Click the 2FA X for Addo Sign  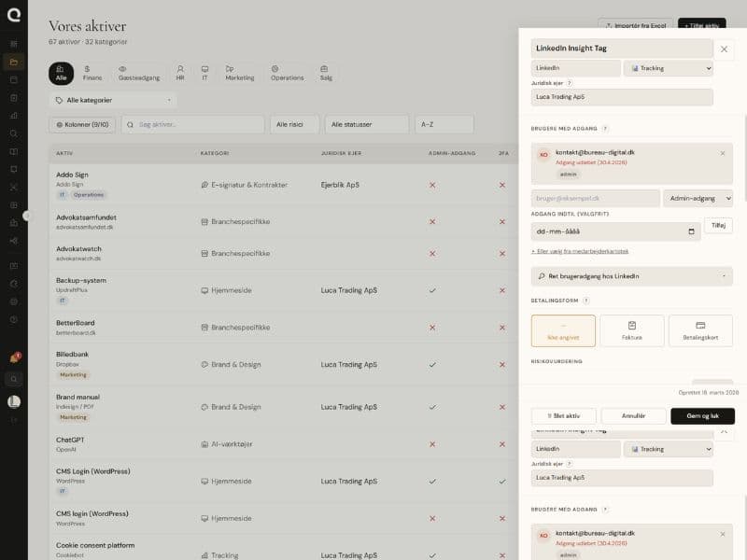(502, 185)
